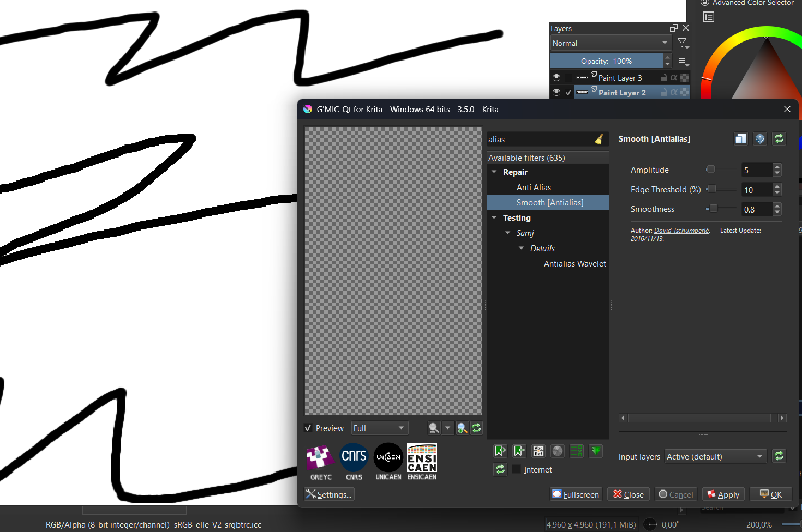Hide Paint Layer 3 with its eye icon
This screenshot has height=532, width=802.
click(556, 78)
